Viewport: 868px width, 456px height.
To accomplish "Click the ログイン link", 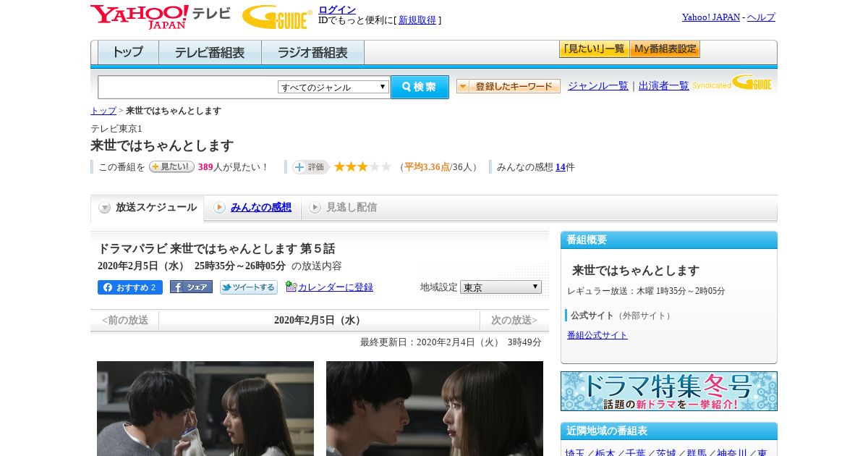I will click(337, 9).
